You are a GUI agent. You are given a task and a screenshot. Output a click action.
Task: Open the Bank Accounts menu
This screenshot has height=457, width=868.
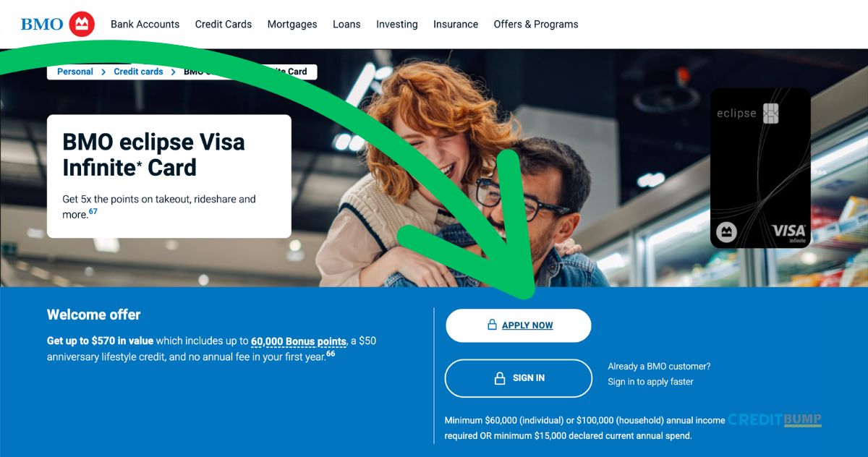[145, 24]
